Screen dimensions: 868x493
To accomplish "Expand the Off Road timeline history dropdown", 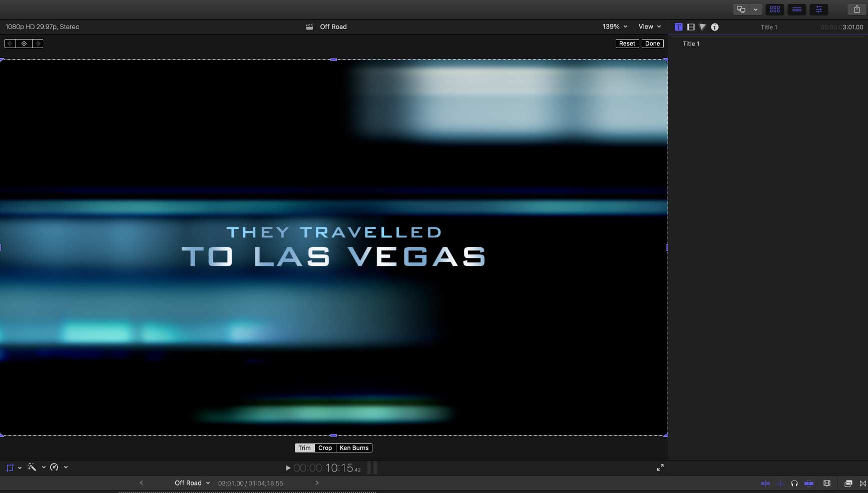I will click(192, 483).
